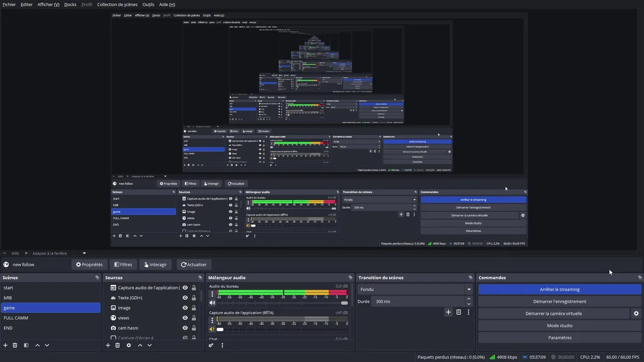Screen dimensions: 644x362
Task: Increase Durée with the up arrow
Action: 469,299
